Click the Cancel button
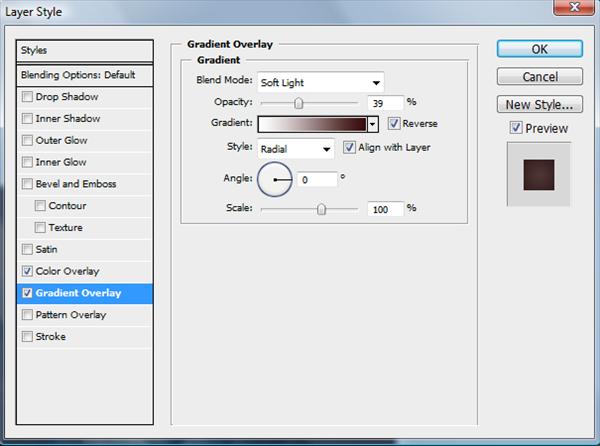 (540, 77)
